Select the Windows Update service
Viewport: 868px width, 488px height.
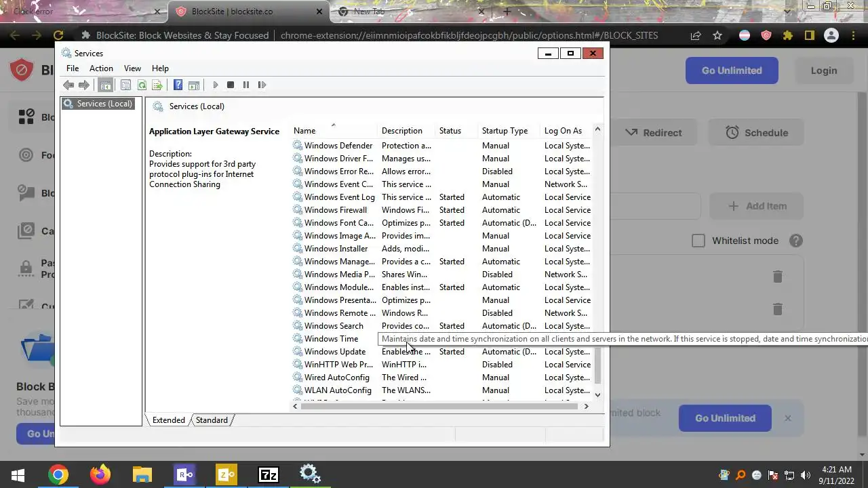click(x=441, y=352)
